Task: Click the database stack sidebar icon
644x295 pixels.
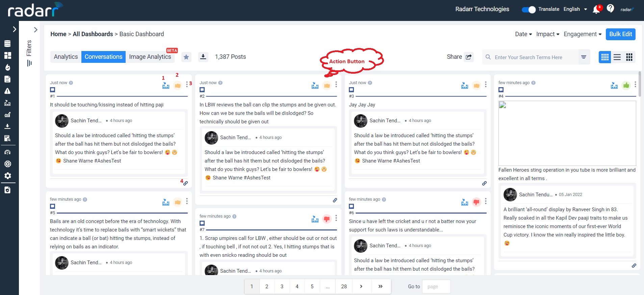Action: [x=7, y=43]
